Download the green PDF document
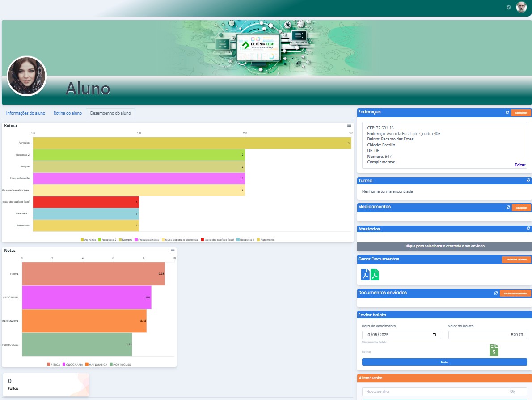 [x=375, y=274]
